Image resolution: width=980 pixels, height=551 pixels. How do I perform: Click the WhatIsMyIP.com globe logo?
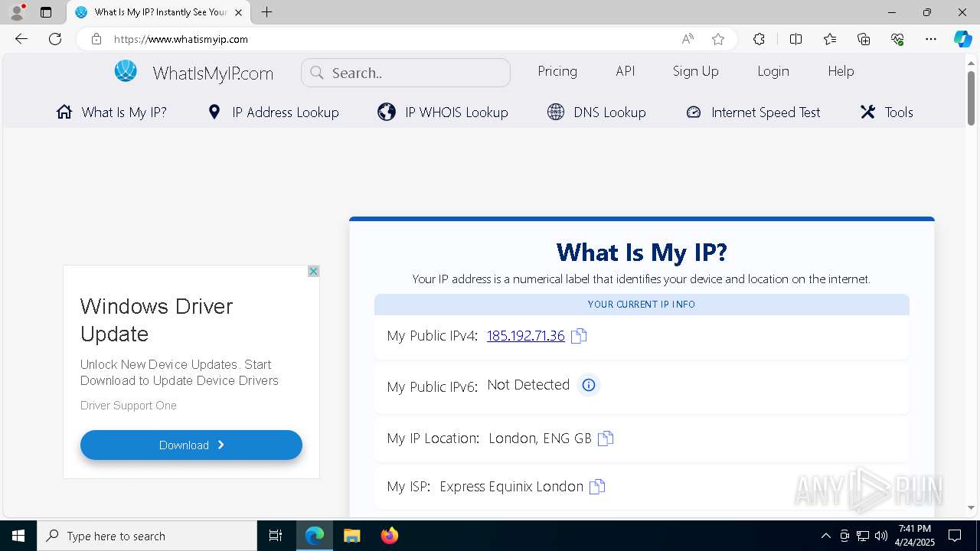tap(126, 71)
